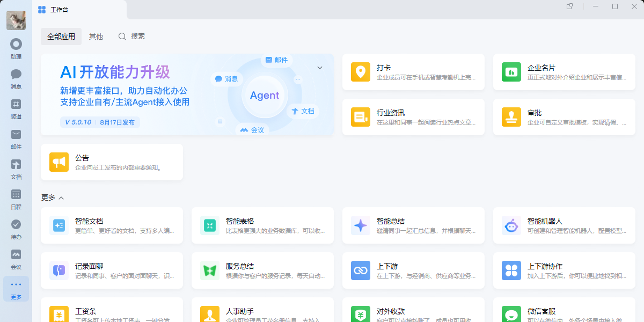Open 会议 meetings in sidebar
Image resolution: width=644 pixels, height=322 pixels.
[16, 259]
